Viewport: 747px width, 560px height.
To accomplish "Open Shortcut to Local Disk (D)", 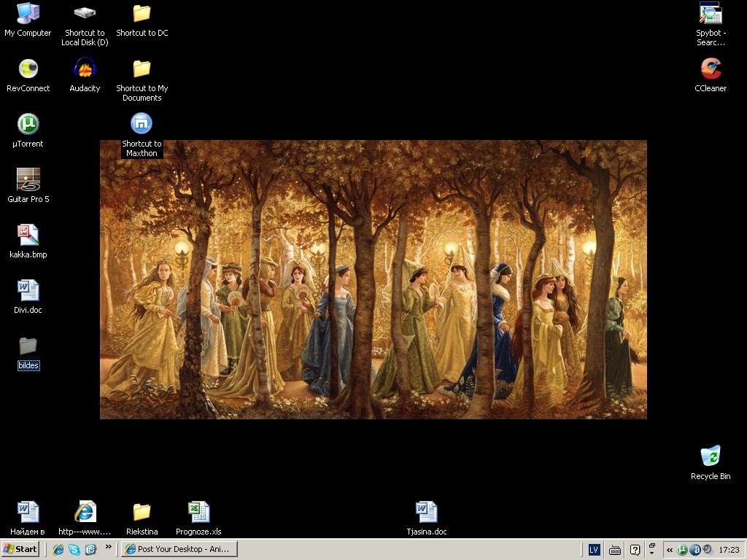I will pyautogui.click(x=85, y=24).
